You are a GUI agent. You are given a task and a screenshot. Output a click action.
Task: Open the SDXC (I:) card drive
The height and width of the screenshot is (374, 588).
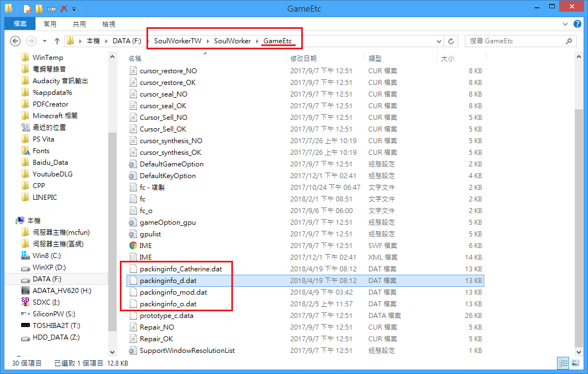(45, 302)
